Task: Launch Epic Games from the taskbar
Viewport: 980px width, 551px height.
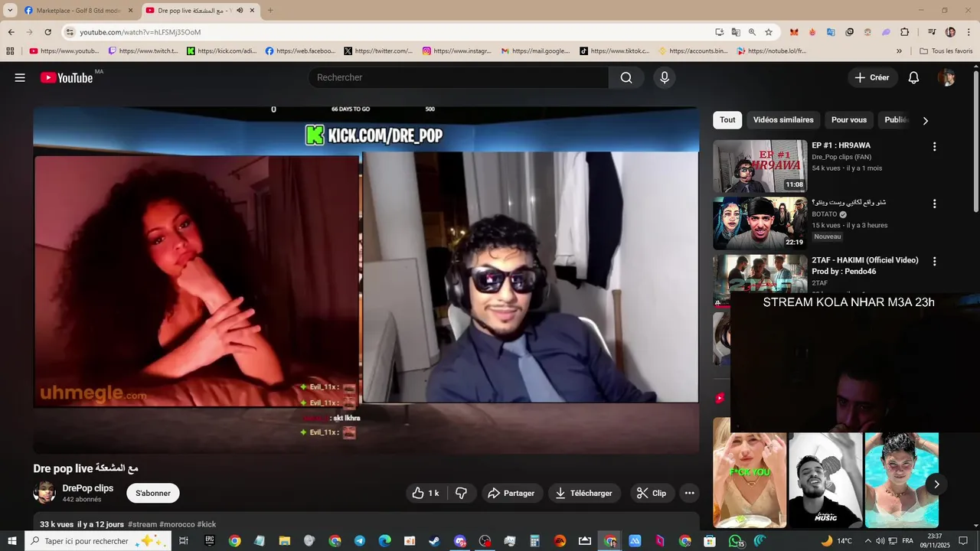Action: click(210, 541)
